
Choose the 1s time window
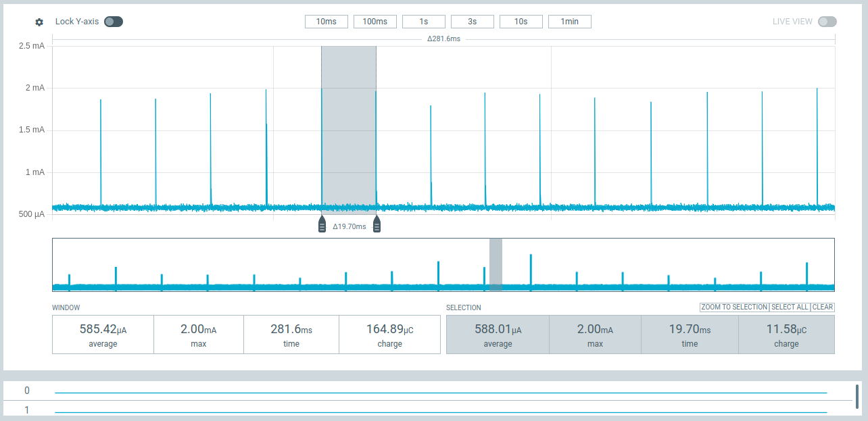(423, 22)
